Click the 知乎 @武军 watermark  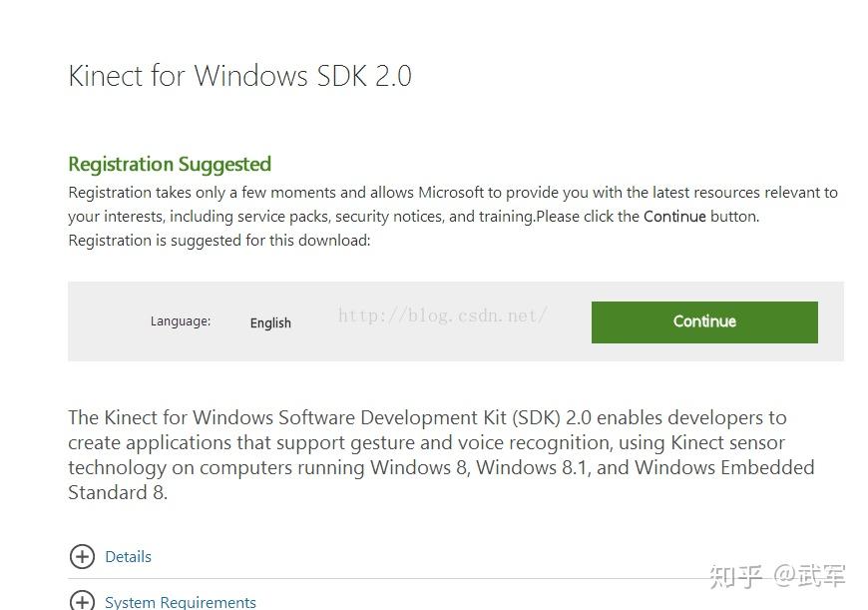(777, 576)
